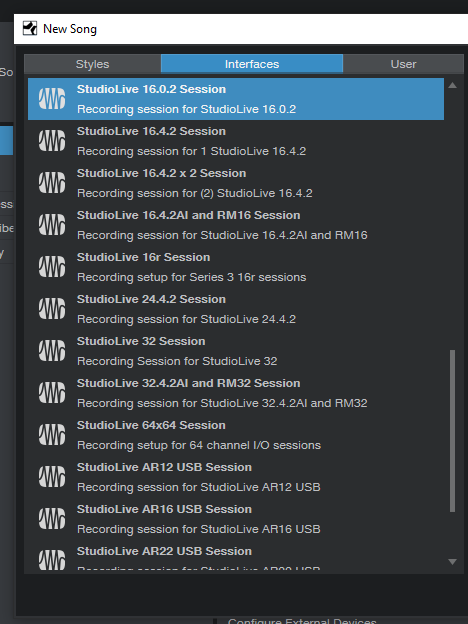This screenshot has width=468, height=624.
Task: Click the template list scrollbar thumb
Action: coord(452,431)
